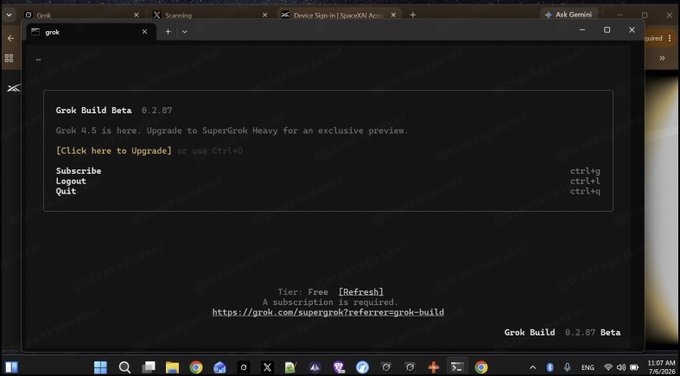Image resolution: width=680 pixels, height=376 pixels.
Task: Open a new Chrome tab
Action: click(413, 15)
